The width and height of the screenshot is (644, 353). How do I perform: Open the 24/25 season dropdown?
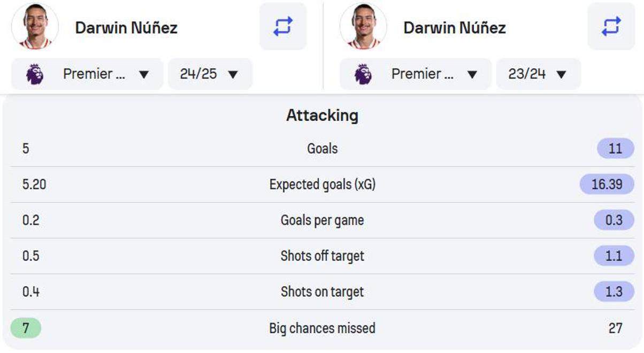210,74
